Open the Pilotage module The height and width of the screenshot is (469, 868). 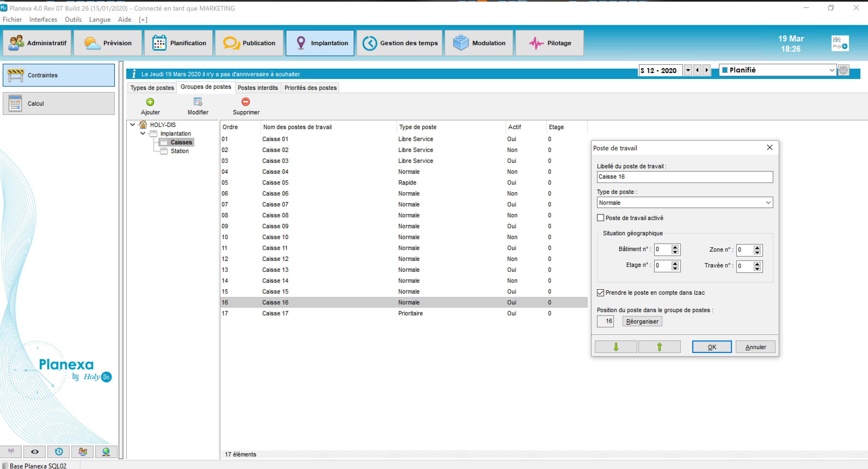coord(550,43)
